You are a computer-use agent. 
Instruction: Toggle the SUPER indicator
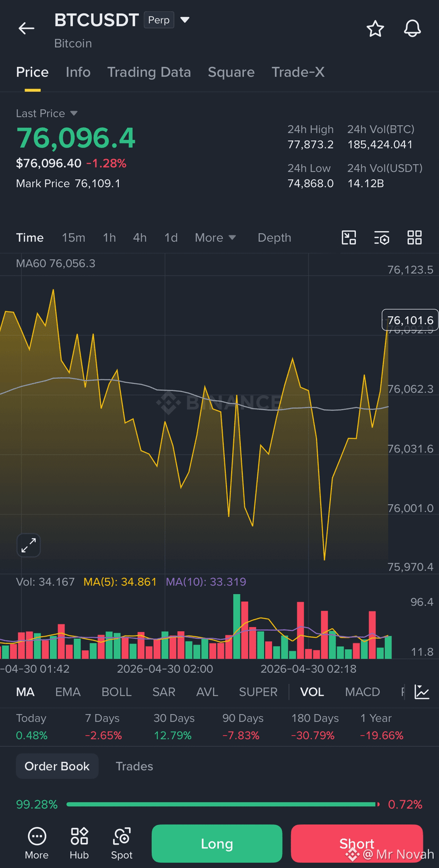click(x=258, y=692)
